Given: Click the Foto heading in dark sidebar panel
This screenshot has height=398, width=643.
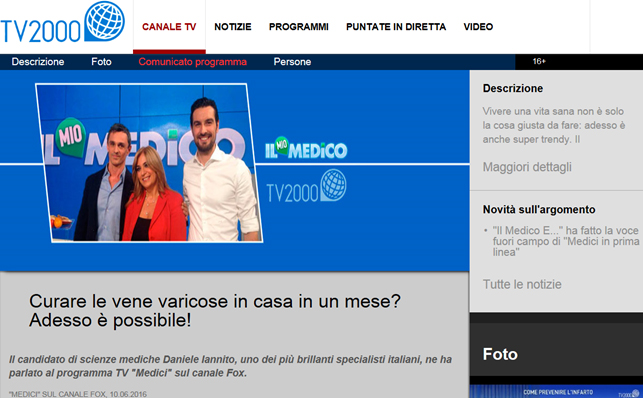Looking at the screenshot, I should coord(500,355).
